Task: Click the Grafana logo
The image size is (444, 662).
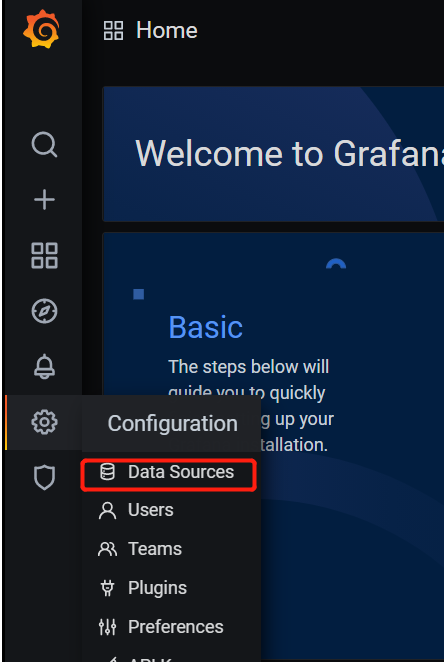Action: pyautogui.click(x=41, y=30)
